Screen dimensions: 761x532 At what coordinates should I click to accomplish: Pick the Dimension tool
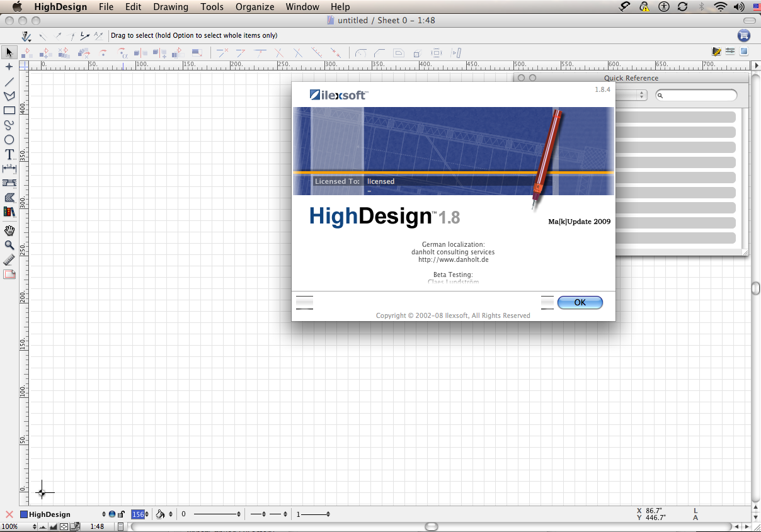point(9,169)
